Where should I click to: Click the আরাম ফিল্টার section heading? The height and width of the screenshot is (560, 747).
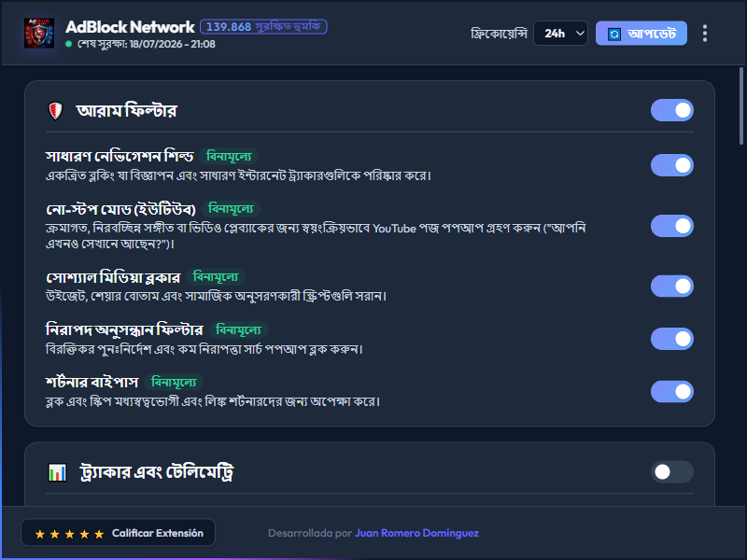[127, 110]
